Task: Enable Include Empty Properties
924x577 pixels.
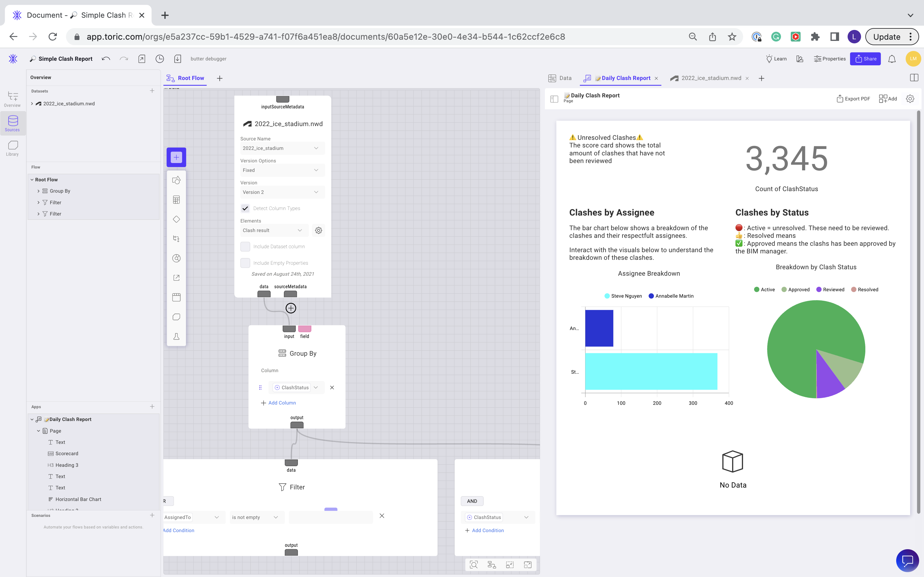Action: [245, 263]
